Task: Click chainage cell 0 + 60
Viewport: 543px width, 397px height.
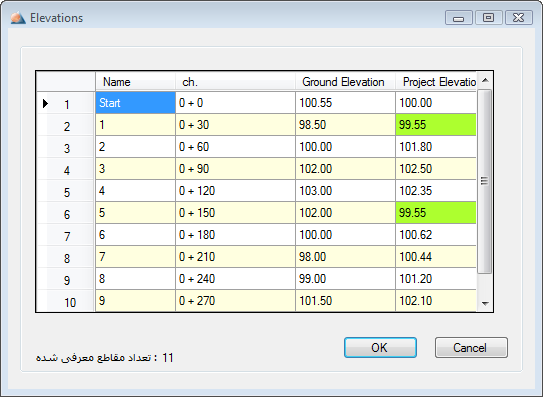Action: pyautogui.click(x=235, y=147)
